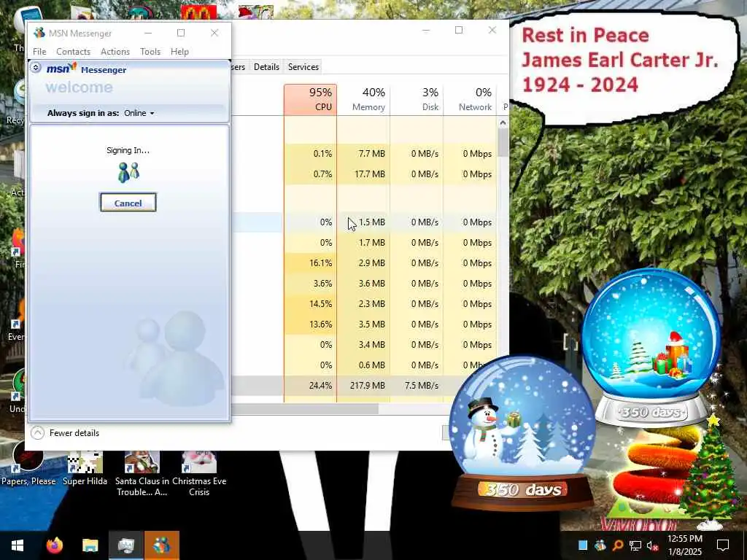Open the Windows Start menu

(x=18, y=545)
